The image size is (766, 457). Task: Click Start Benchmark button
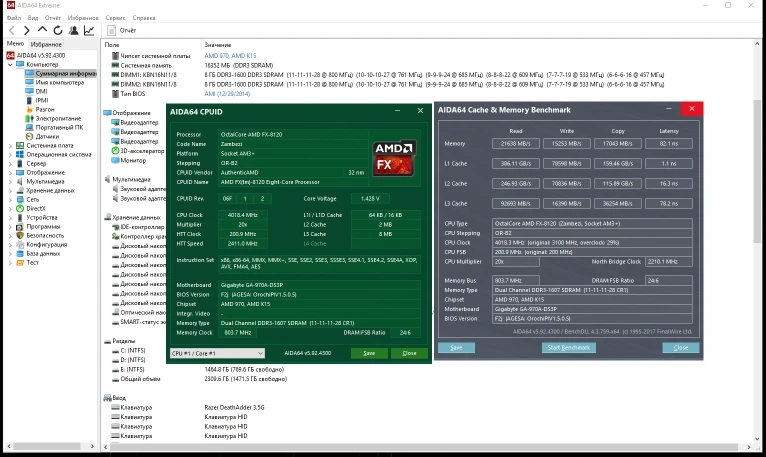[x=569, y=348]
